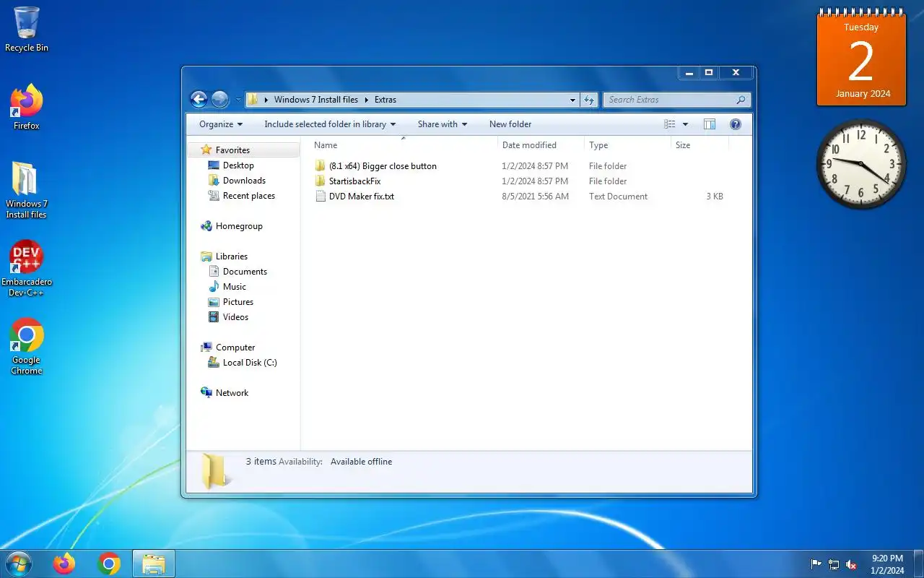Click the Recycle Bin desktop icon

click(x=27, y=30)
